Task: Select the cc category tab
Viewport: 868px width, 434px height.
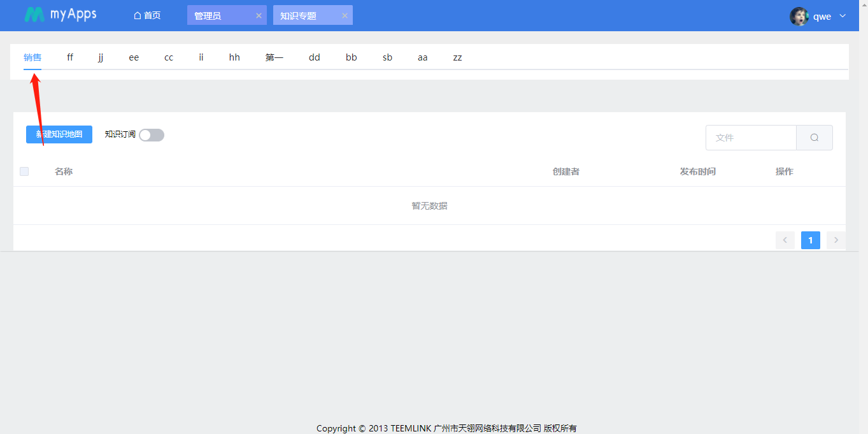Action: click(169, 57)
